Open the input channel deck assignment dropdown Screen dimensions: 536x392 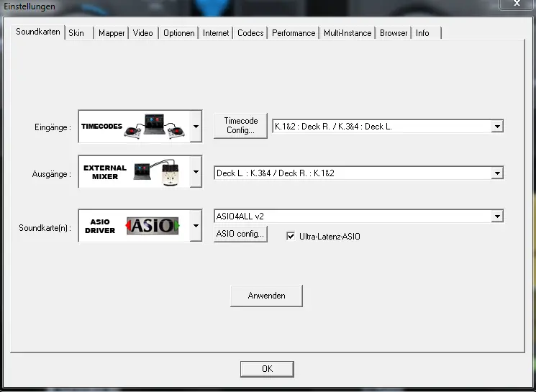coord(496,127)
